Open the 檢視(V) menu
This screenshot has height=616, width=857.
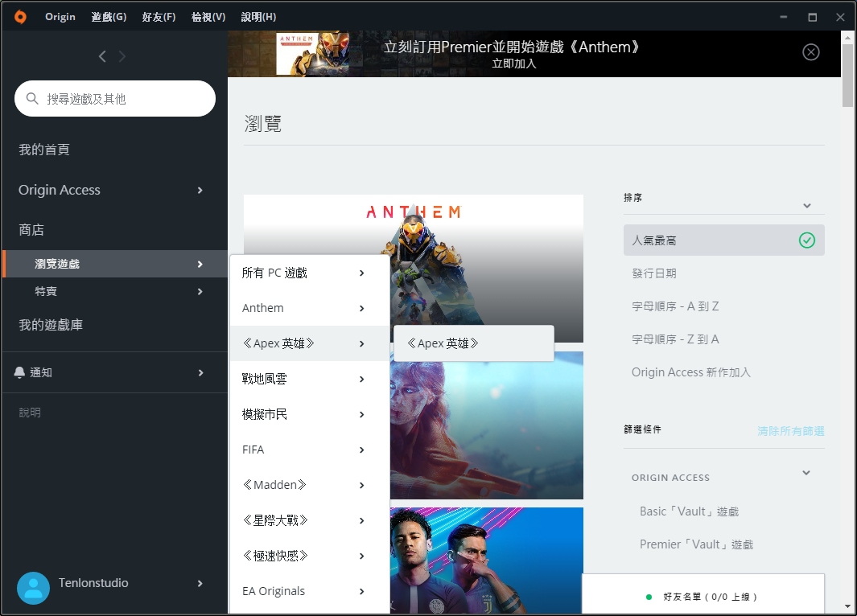click(x=208, y=17)
